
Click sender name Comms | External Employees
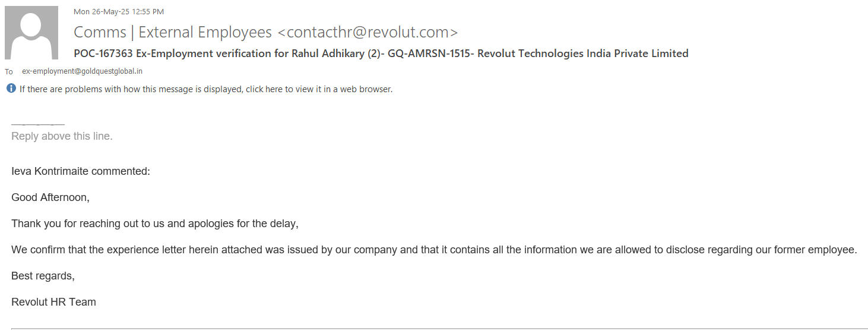click(x=172, y=32)
